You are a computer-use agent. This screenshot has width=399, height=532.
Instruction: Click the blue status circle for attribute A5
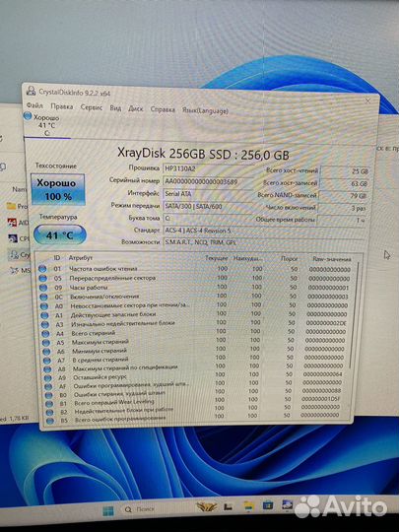click(x=46, y=343)
